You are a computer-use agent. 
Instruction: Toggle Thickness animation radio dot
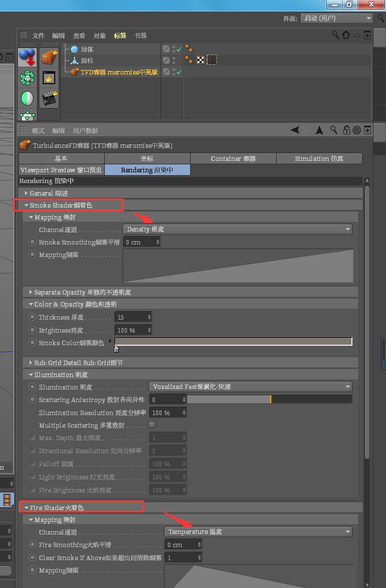tap(32, 317)
